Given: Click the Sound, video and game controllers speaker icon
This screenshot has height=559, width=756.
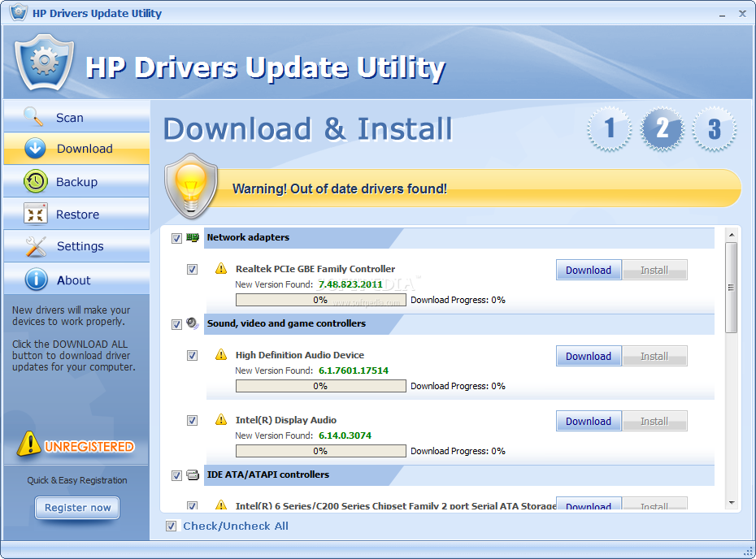Looking at the screenshot, I should click(x=193, y=323).
